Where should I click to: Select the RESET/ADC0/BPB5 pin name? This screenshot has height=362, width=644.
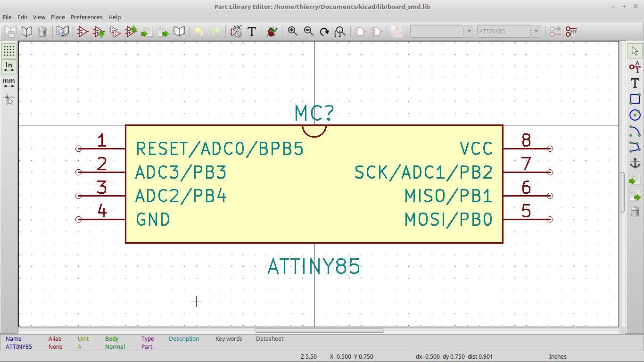(x=220, y=149)
